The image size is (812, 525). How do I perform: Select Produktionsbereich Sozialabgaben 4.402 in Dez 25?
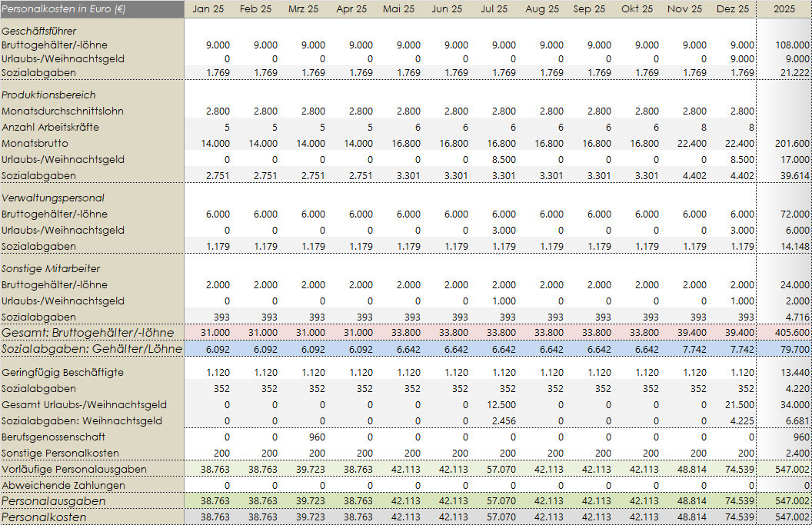pos(742,175)
